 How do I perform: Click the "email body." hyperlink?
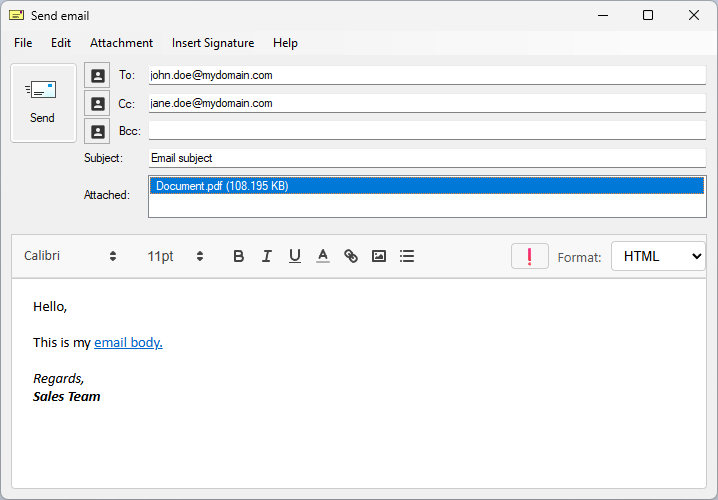[128, 342]
